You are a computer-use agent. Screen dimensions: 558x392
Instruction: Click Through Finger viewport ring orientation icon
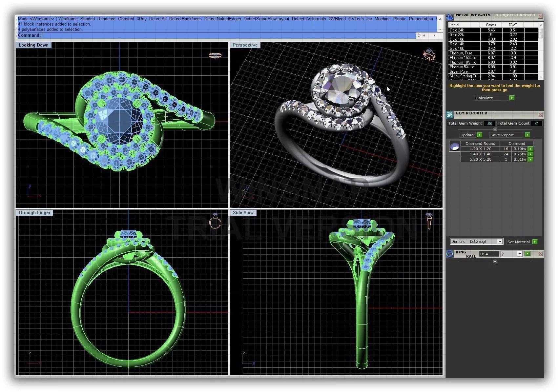point(215,222)
